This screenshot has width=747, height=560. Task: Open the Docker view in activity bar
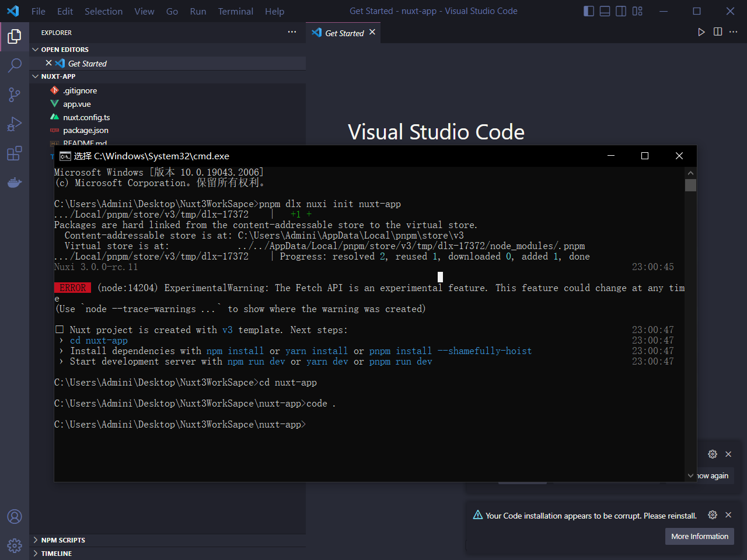pos(15,183)
